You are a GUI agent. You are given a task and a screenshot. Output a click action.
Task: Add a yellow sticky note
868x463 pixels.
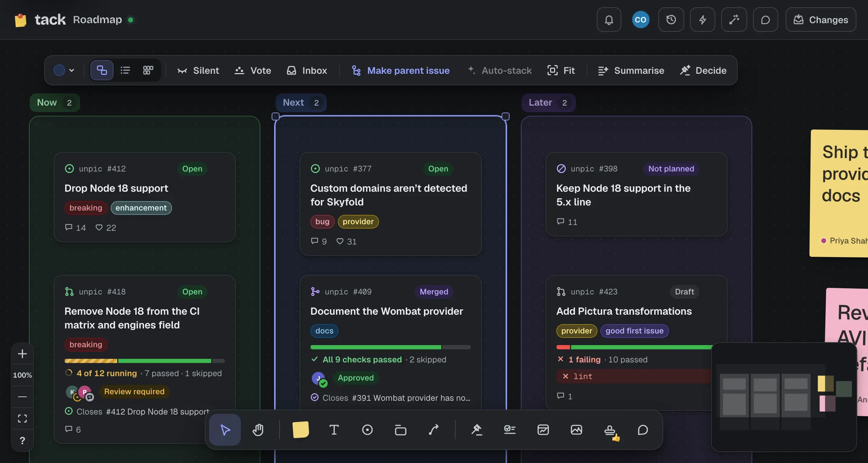[x=301, y=430]
